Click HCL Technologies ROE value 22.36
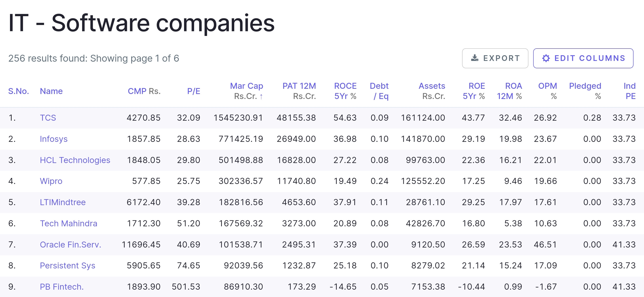The image size is (644, 297). [x=473, y=160]
